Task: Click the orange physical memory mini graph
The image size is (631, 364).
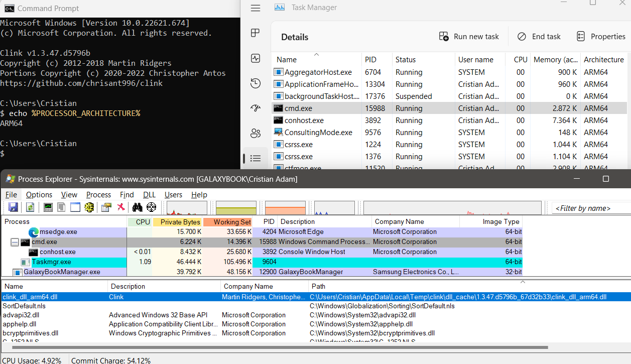Action: coord(285,207)
